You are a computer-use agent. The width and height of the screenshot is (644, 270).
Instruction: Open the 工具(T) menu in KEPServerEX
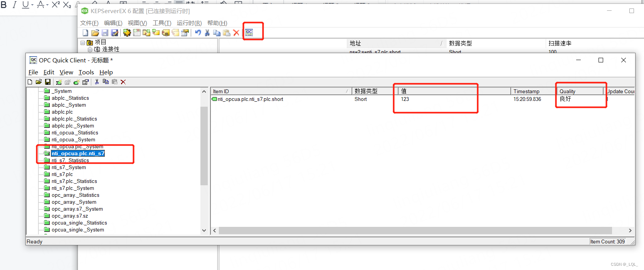point(162,23)
